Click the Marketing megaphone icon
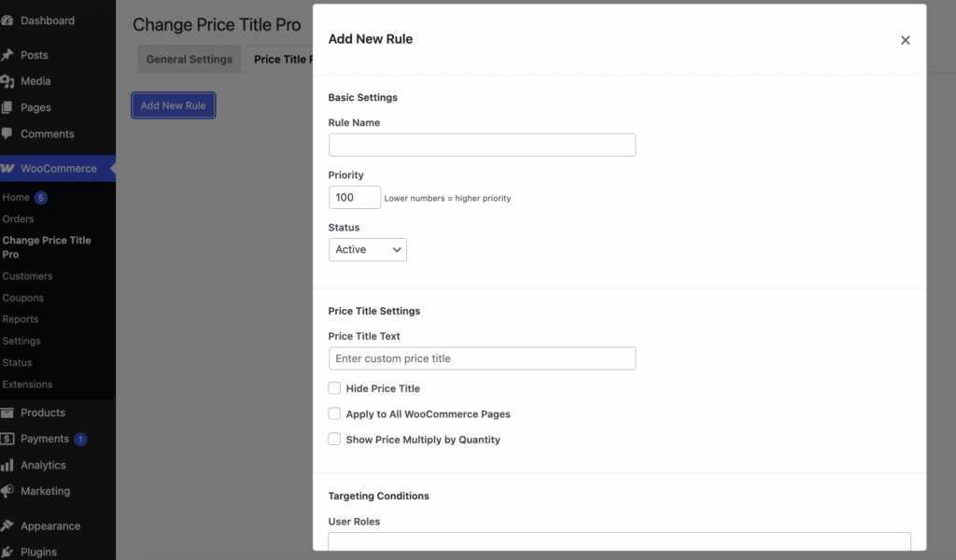956x560 pixels. tap(7, 491)
